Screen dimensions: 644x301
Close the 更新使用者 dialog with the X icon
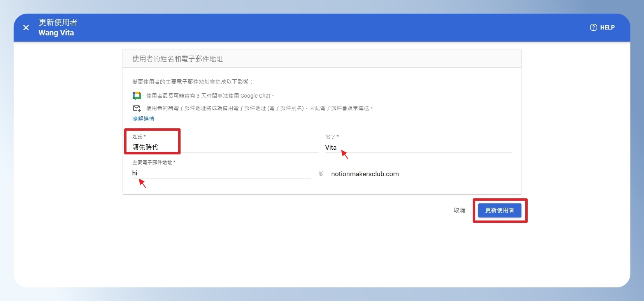click(x=26, y=28)
